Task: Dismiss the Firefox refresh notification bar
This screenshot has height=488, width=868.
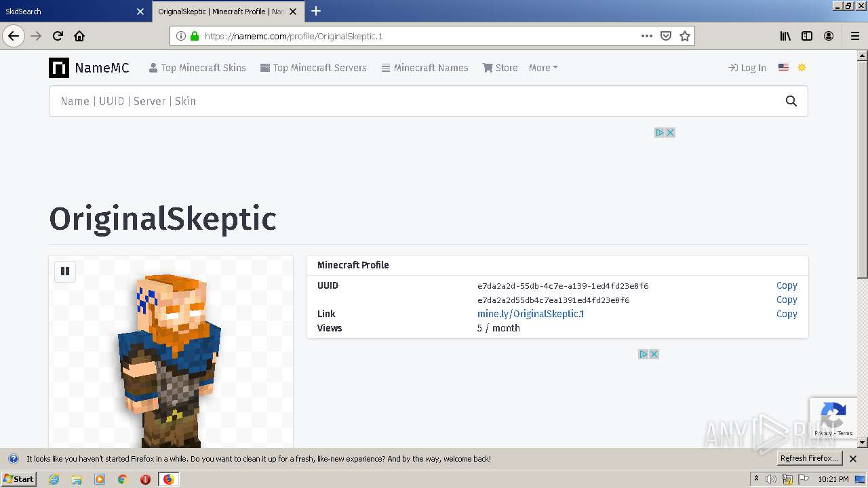Action: point(853,459)
